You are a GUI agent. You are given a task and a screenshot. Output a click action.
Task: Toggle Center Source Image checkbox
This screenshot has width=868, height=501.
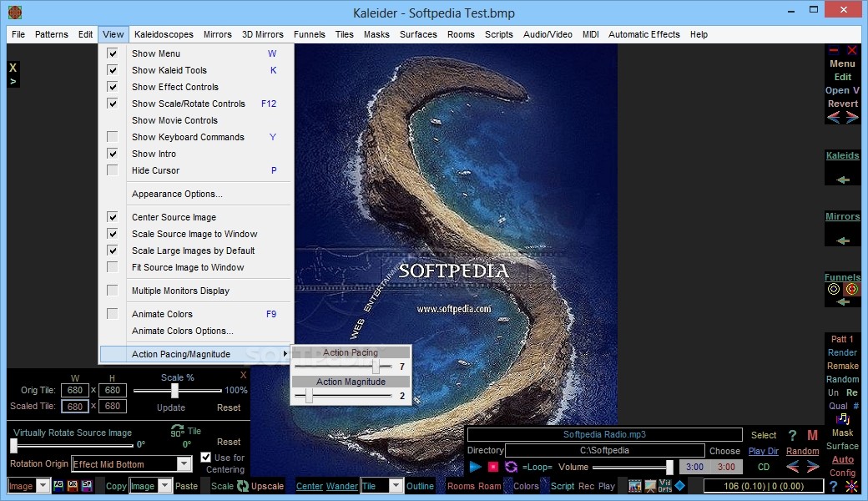point(113,217)
